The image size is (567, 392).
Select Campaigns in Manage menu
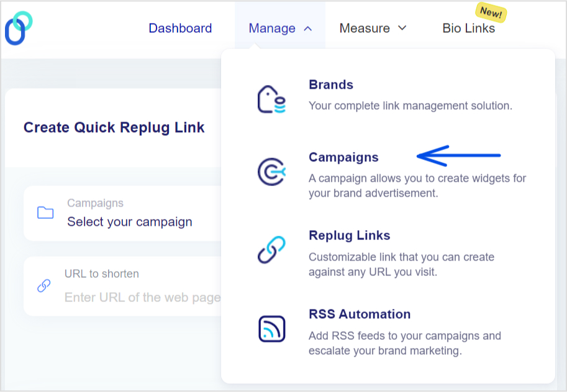pos(343,157)
